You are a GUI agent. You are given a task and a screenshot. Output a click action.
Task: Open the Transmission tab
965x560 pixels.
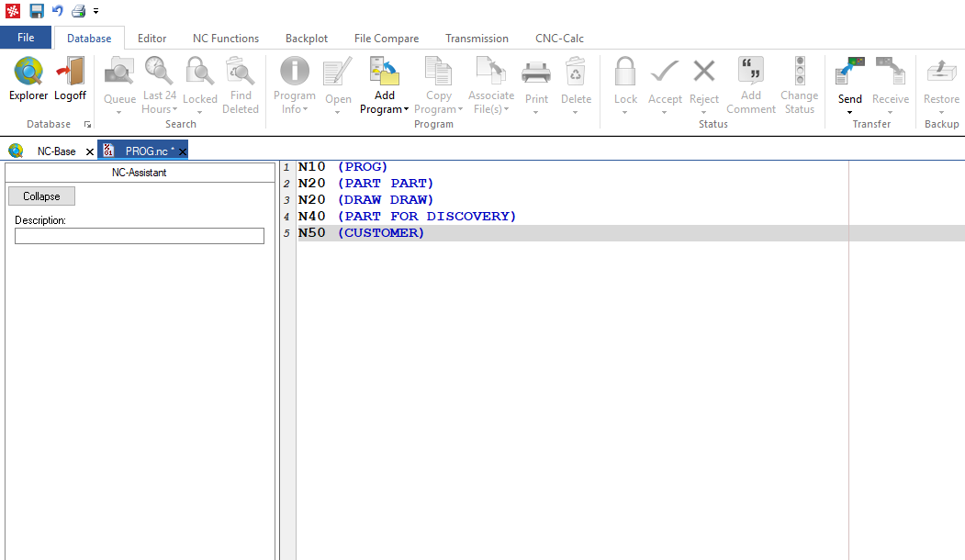(x=477, y=39)
